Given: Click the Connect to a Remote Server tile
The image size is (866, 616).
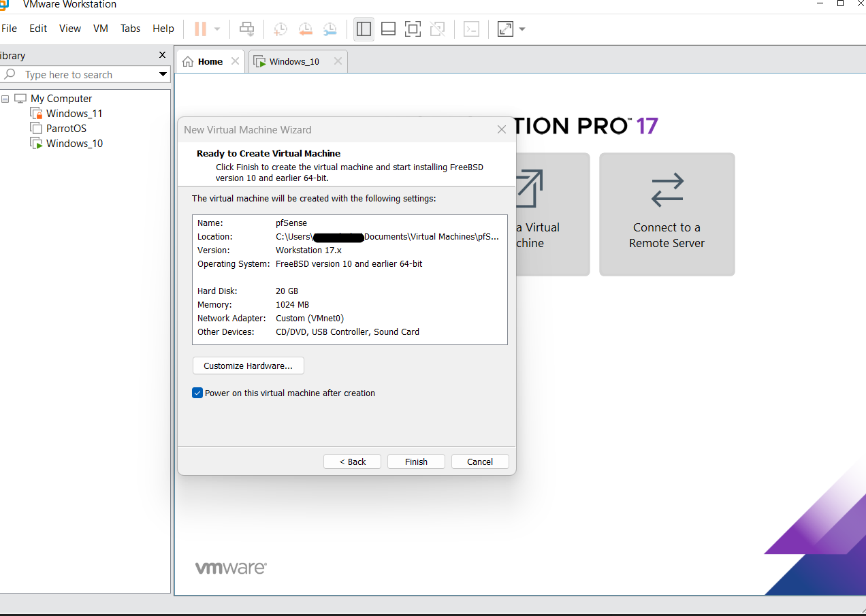Looking at the screenshot, I should (x=667, y=214).
